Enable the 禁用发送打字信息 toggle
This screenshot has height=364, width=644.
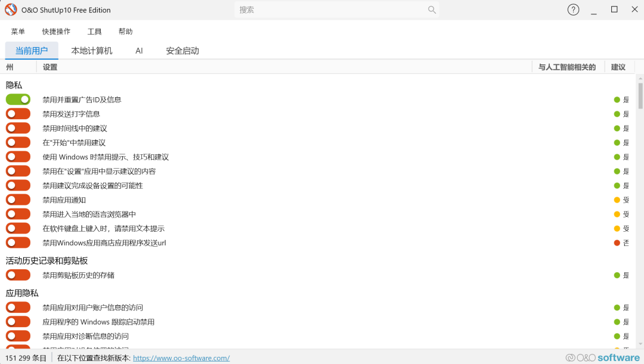click(x=18, y=114)
